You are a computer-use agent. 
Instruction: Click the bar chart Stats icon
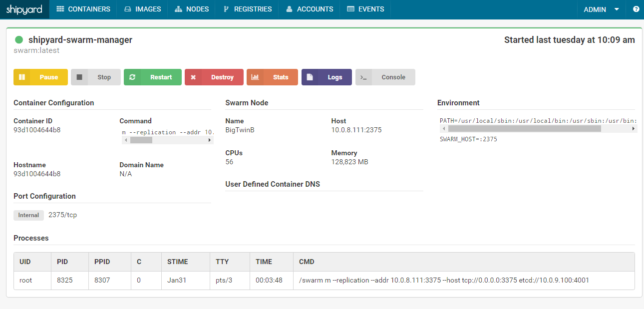coord(255,77)
